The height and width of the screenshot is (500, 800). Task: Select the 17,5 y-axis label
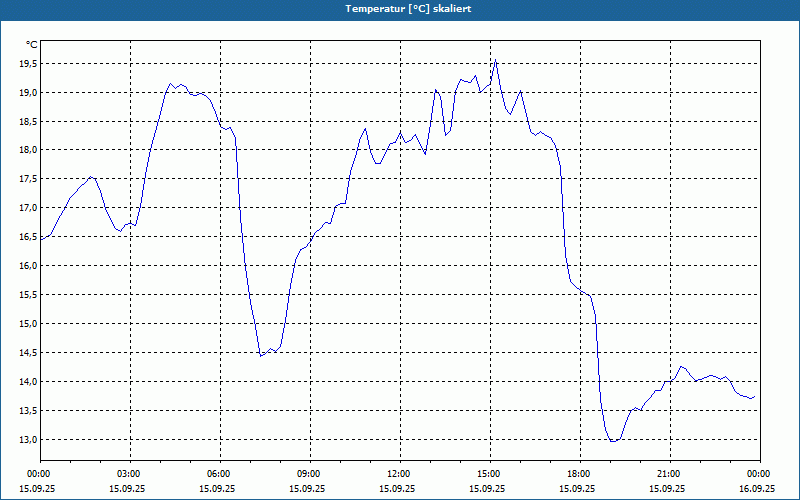click(29, 179)
